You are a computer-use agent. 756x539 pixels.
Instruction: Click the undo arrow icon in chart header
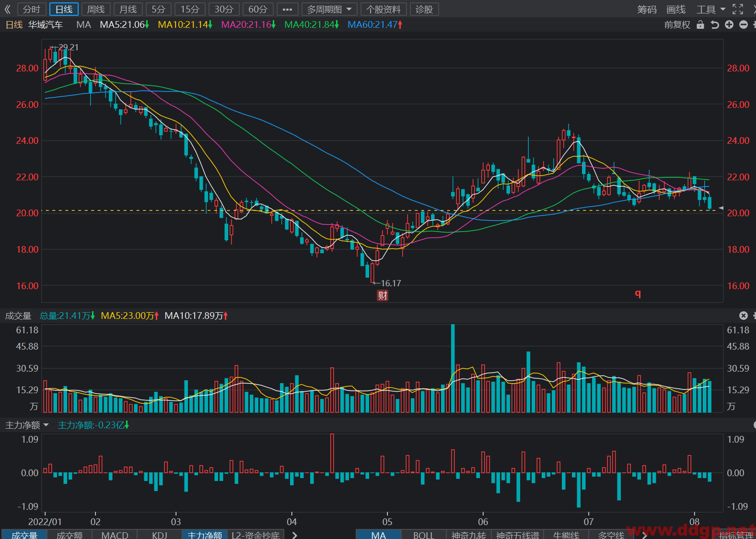[x=715, y=25]
